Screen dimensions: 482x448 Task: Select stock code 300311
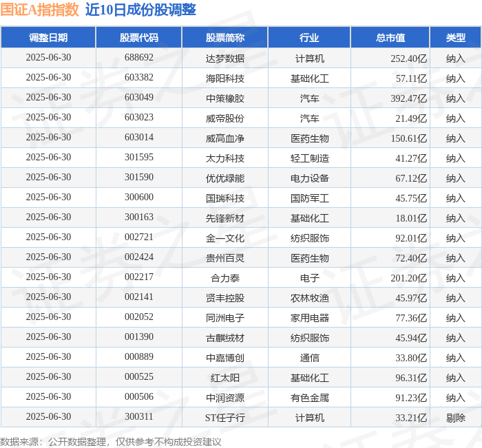(139, 417)
